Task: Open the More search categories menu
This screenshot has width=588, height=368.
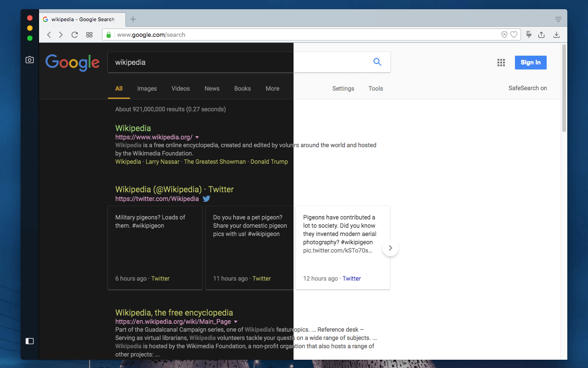Action: click(272, 89)
